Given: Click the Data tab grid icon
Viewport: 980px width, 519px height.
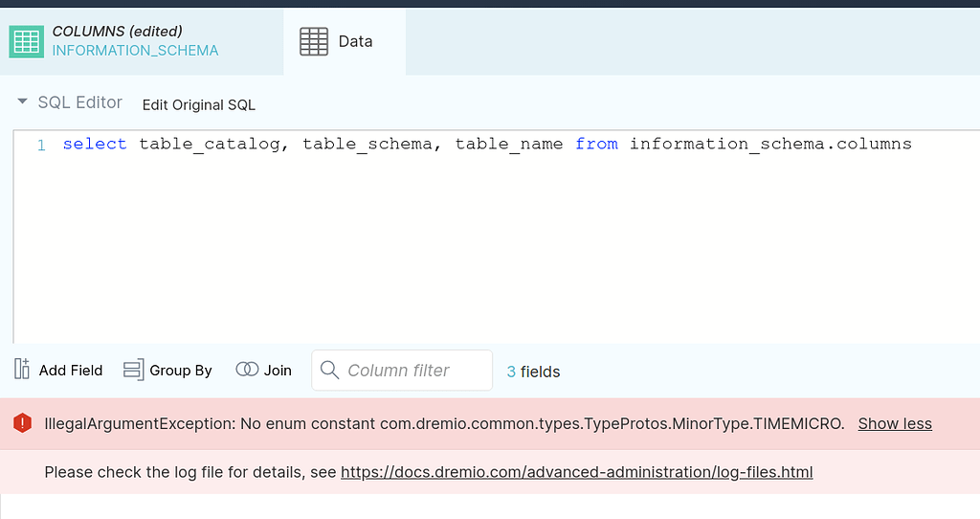Looking at the screenshot, I should [x=314, y=41].
